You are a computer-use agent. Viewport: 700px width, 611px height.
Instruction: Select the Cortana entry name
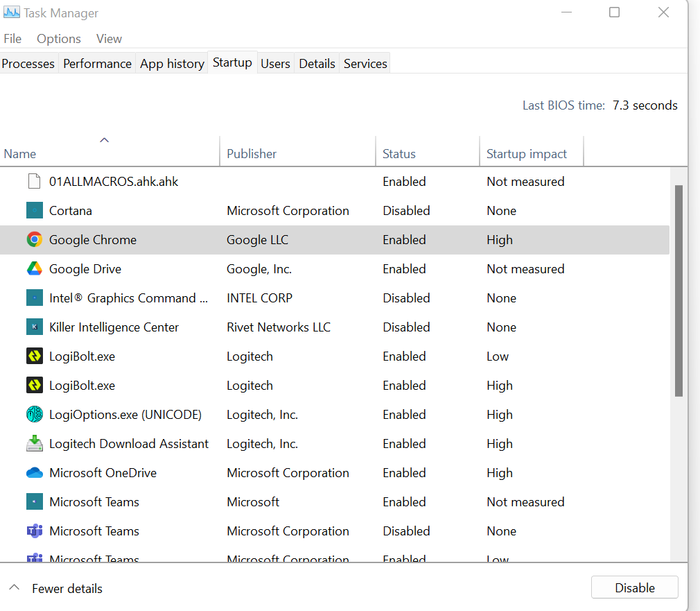pyautogui.click(x=71, y=210)
